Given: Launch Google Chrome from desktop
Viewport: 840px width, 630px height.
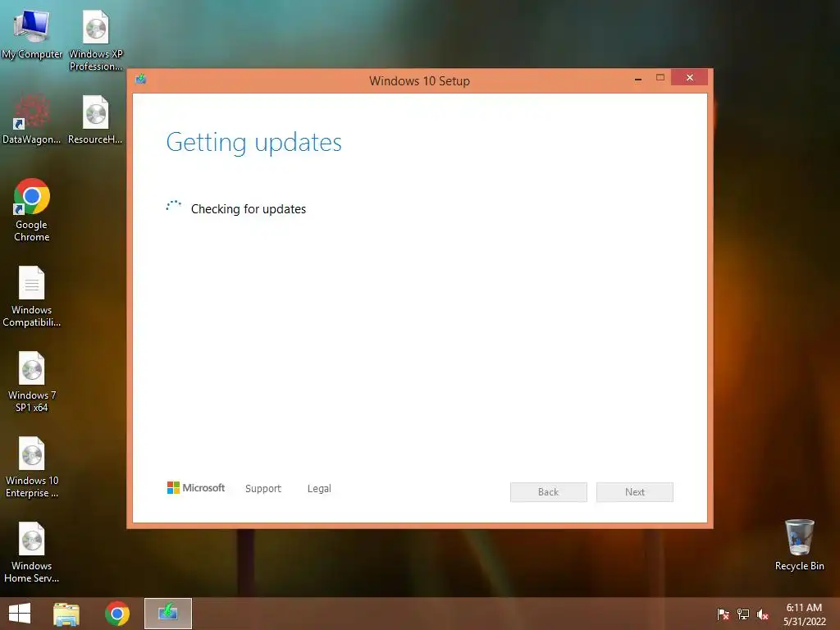Looking at the screenshot, I should tap(32, 210).
